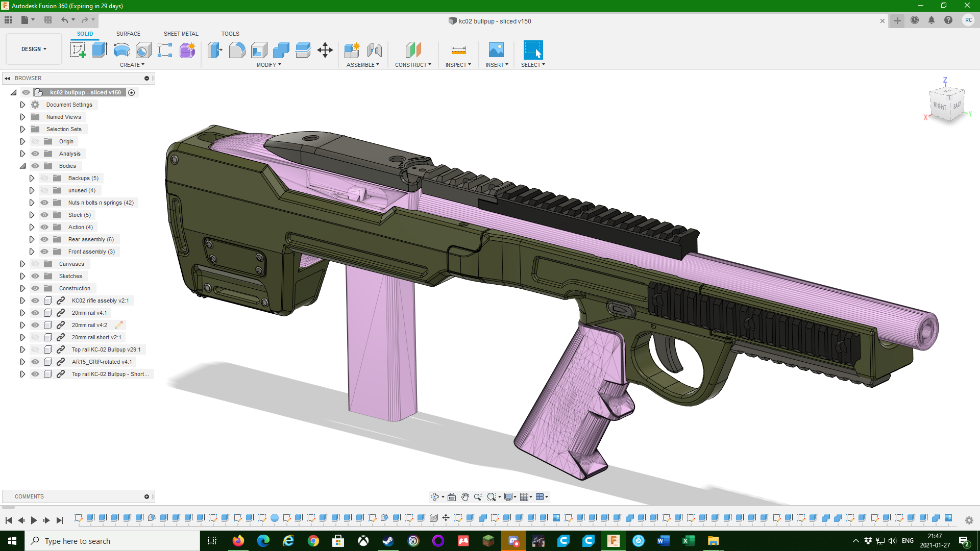980x551 pixels.
Task: Jump to timeline start with first marker control
Action: [7, 520]
